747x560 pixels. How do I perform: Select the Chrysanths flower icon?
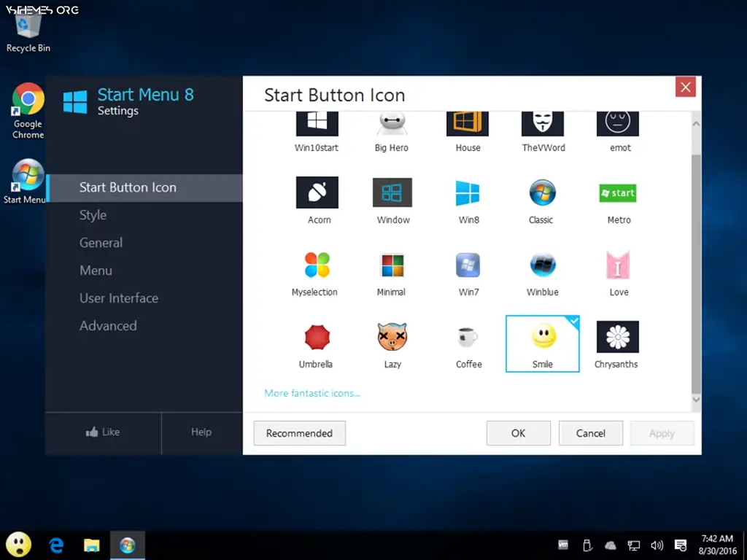617,338
